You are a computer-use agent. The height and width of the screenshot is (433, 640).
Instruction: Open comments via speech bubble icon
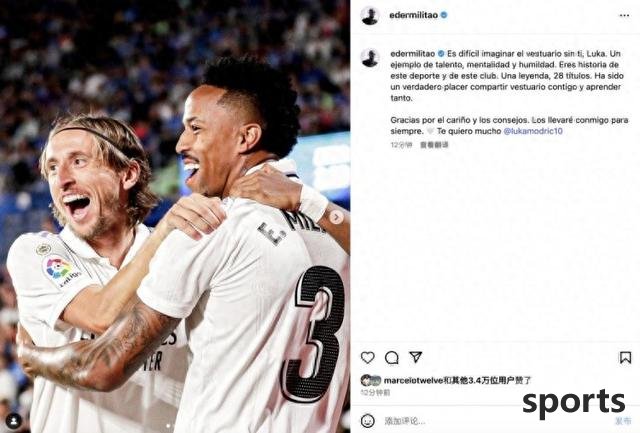[391, 358]
